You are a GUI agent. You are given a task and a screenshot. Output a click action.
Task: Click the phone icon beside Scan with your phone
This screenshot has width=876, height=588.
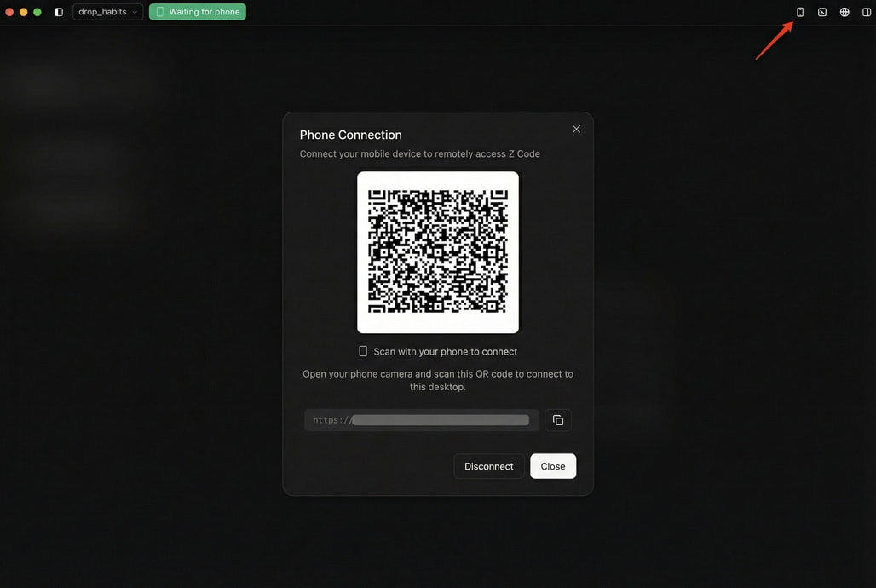(x=363, y=351)
